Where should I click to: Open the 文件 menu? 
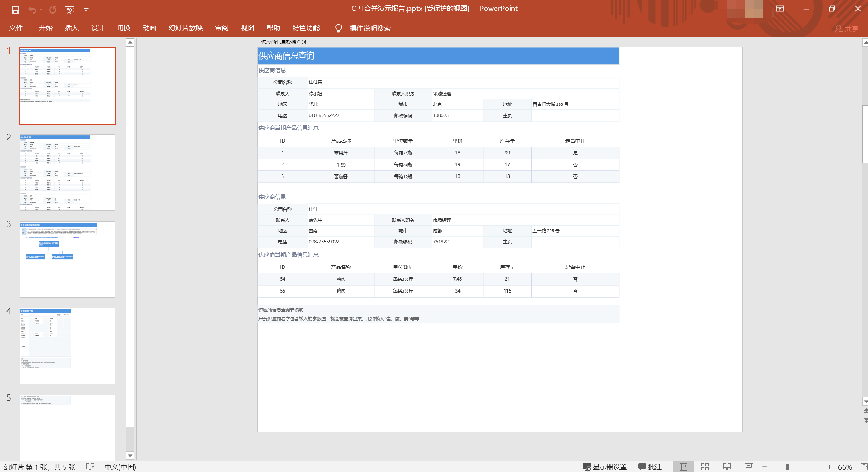click(16, 28)
